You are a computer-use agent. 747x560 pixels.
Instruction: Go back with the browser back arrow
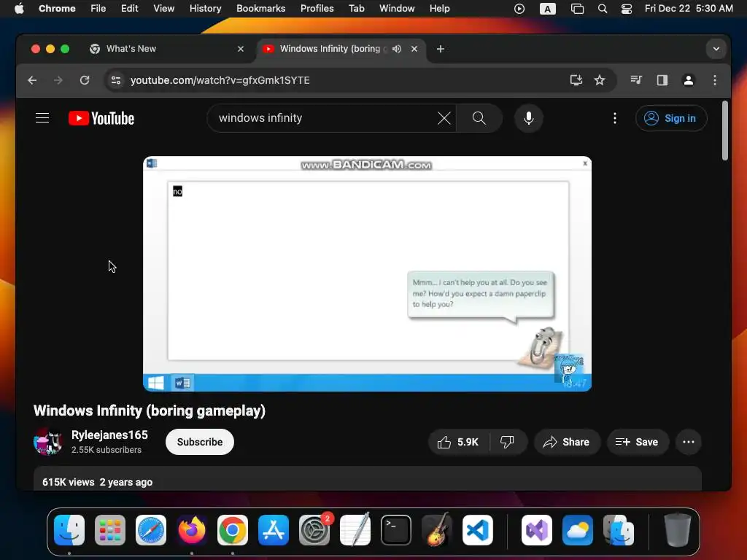click(x=32, y=80)
